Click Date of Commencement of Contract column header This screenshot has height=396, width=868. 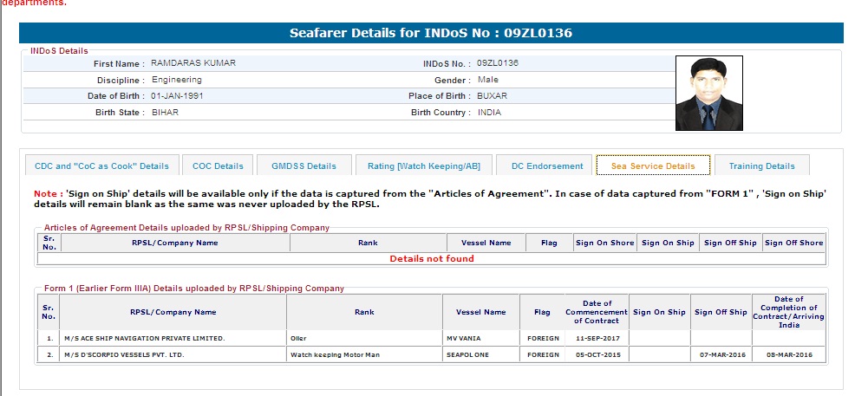click(x=596, y=312)
